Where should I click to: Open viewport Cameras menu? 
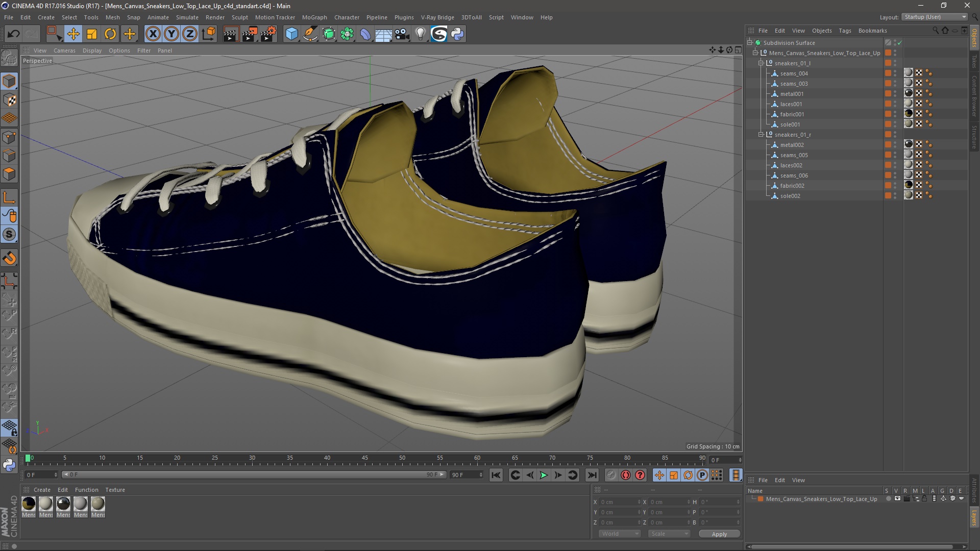coord(64,51)
